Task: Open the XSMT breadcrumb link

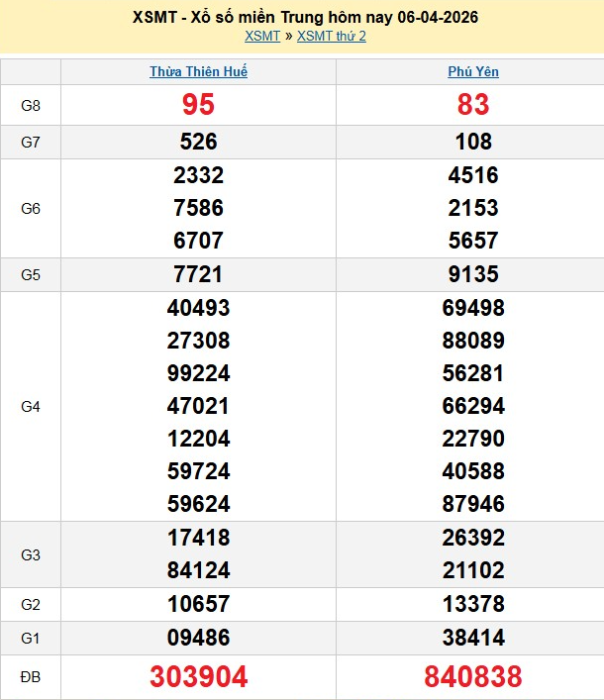Action: pos(262,37)
